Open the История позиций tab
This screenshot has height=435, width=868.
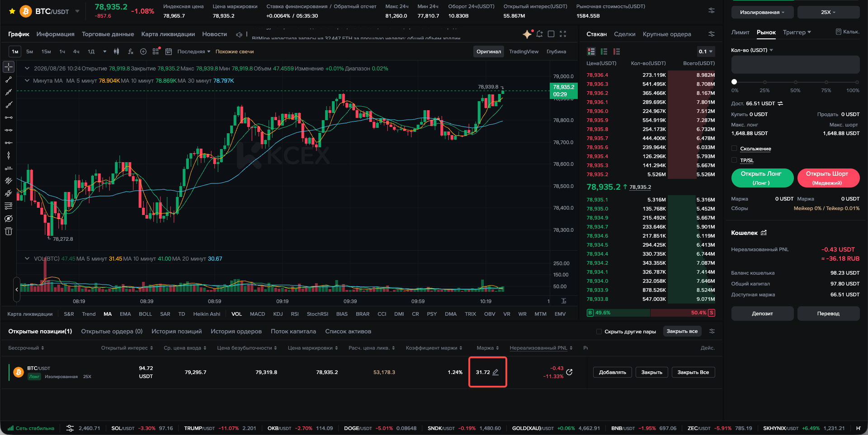coord(177,331)
